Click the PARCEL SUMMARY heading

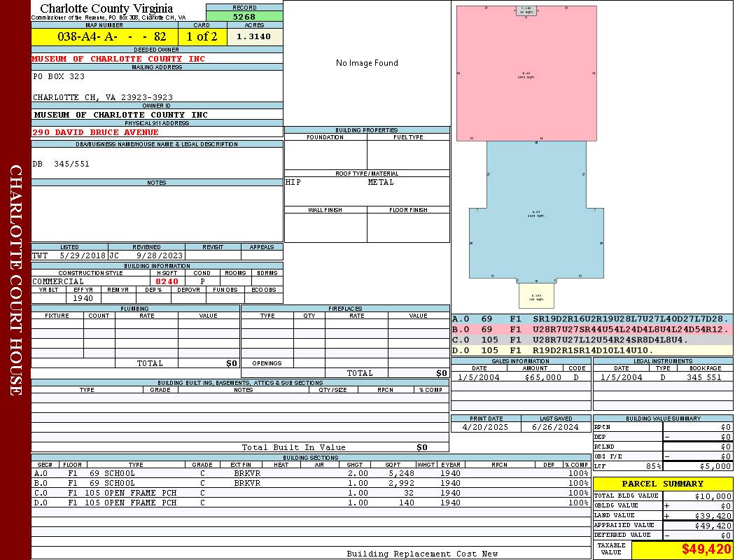click(x=663, y=484)
